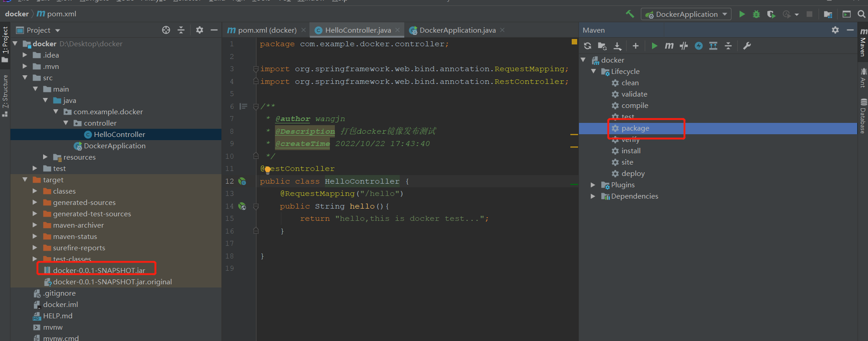868x341 pixels.
Task: Open Maven panel gear options
Action: pyautogui.click(x=835, y=30)
